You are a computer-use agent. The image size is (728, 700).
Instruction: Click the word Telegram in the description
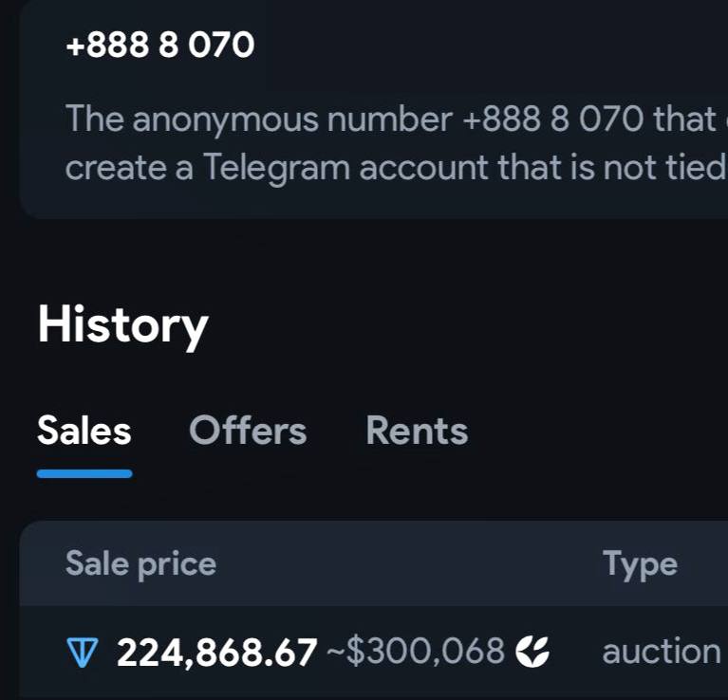pyautogui.click(x=277, y=168)
